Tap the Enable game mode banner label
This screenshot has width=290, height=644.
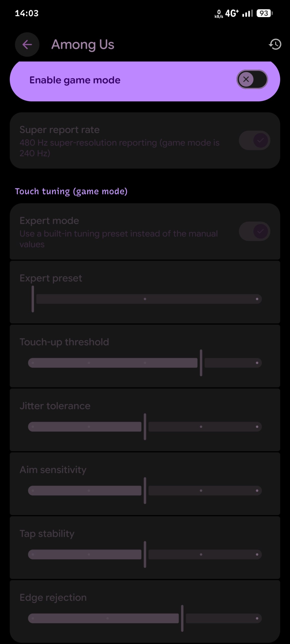click(75, 80)
